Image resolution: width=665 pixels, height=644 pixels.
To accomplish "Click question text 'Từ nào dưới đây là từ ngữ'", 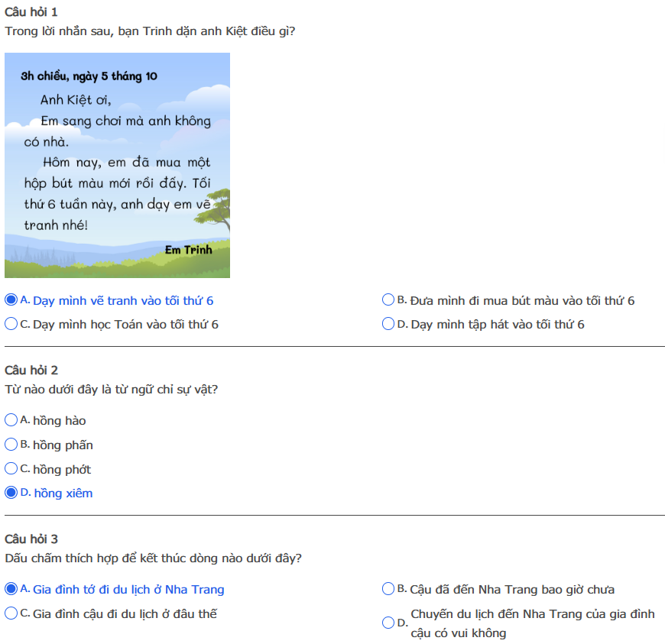I will pyautogui.click(x=112, y=390).
